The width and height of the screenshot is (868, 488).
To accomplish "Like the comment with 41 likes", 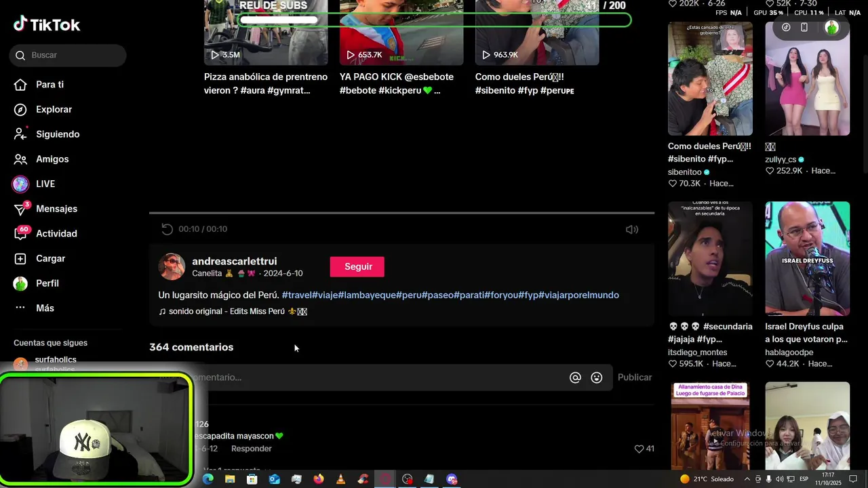I will 639,449.
